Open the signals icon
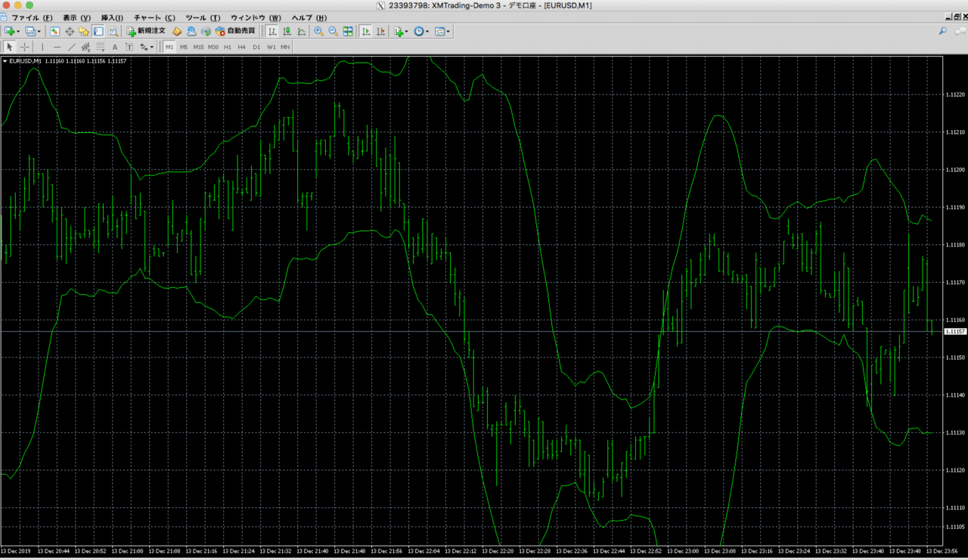Viewport: 968px width, 560px height. 206,31
